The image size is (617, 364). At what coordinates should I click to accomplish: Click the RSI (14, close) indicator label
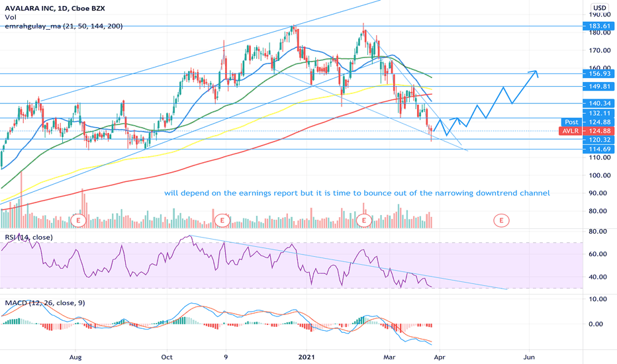[x=28, y=238]
